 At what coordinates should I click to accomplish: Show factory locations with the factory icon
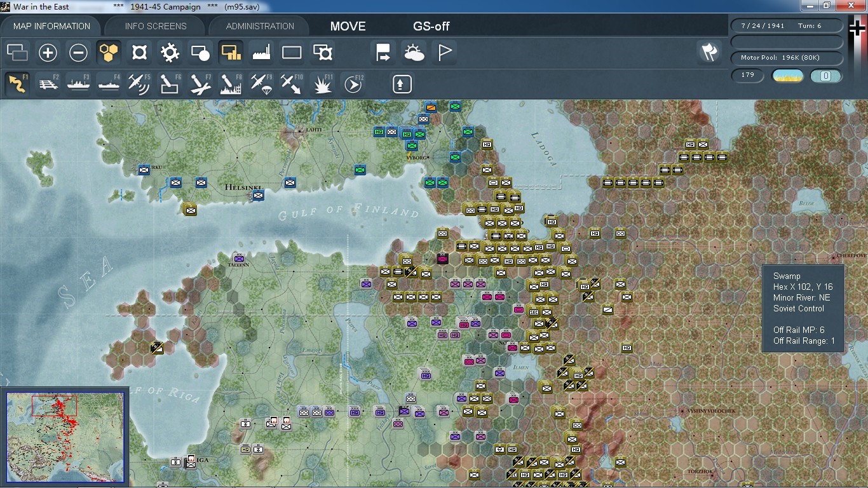click(261, 53)
